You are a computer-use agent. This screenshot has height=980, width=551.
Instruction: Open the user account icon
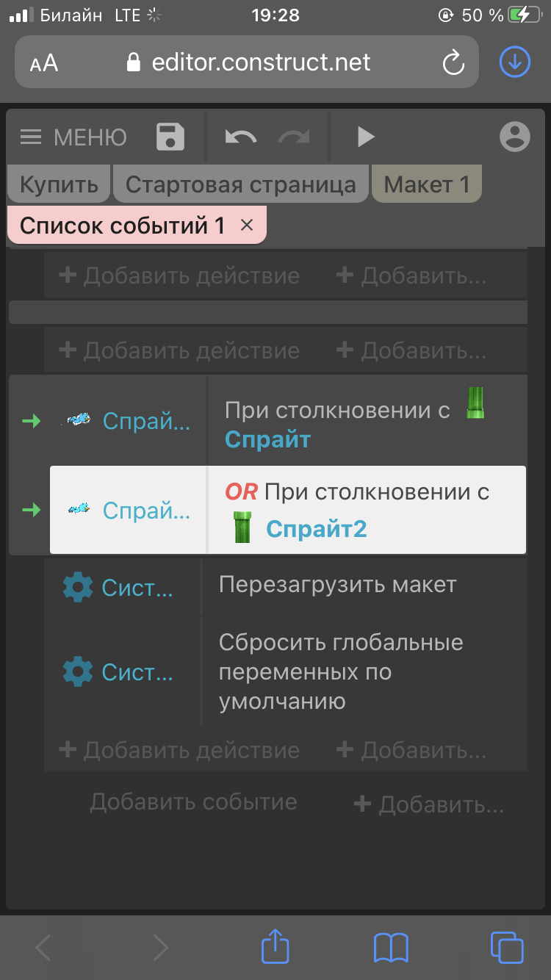pos(514,137)
